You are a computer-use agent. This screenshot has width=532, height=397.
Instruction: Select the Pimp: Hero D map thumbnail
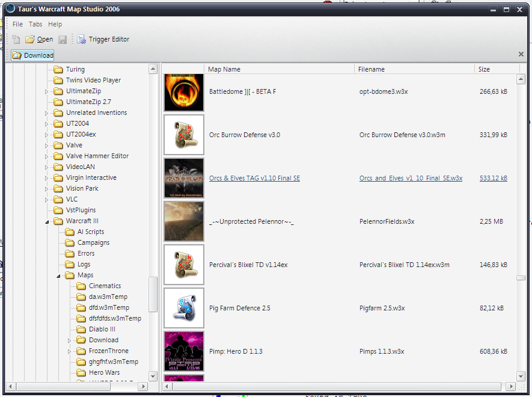[184, 351]
